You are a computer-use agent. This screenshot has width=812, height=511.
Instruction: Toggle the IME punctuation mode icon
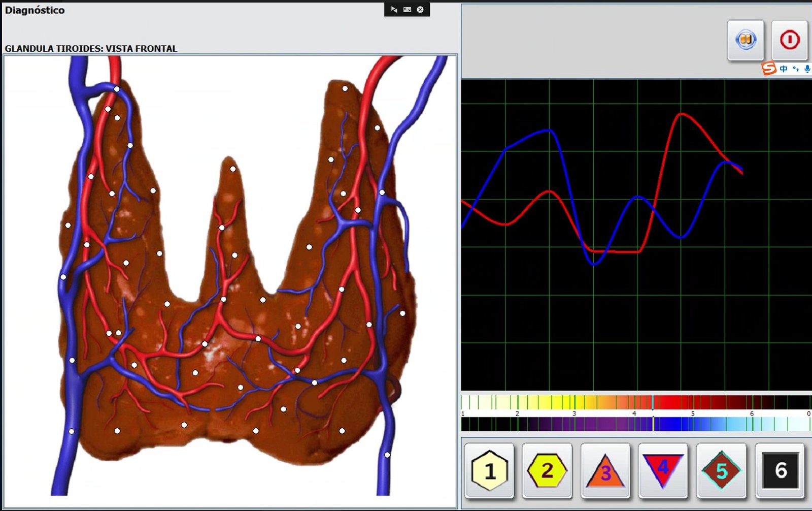coord(795,69)
